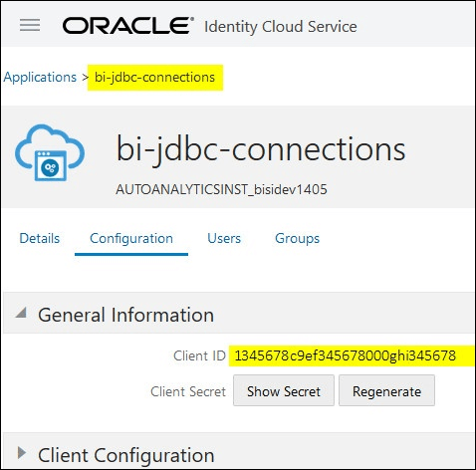Select the highlighted bi-jdbc-connections breadcrumb
This screenshot has height=470, width=476.
(x=154, y=78)
